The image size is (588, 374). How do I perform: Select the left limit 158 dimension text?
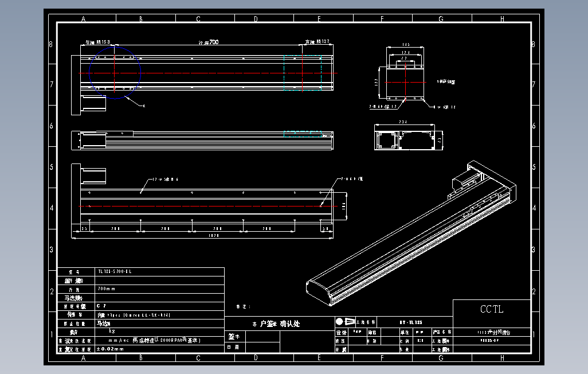pos(98,42)
